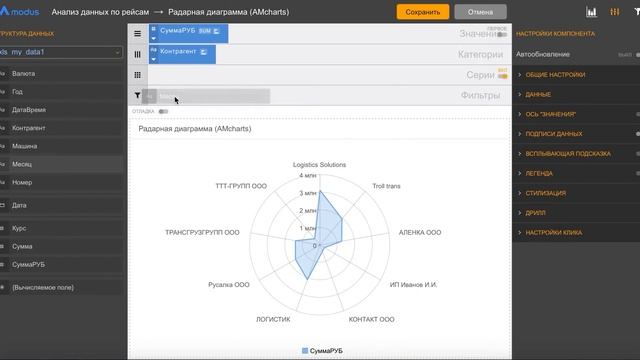
Task: Click the sort icon on the СуммаРУБ chip
Action: [216, 31]
